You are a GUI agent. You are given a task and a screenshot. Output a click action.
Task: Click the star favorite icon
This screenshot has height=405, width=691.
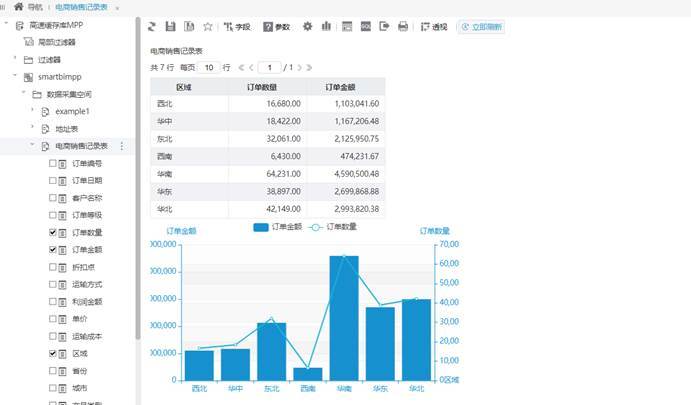point(208,27)
